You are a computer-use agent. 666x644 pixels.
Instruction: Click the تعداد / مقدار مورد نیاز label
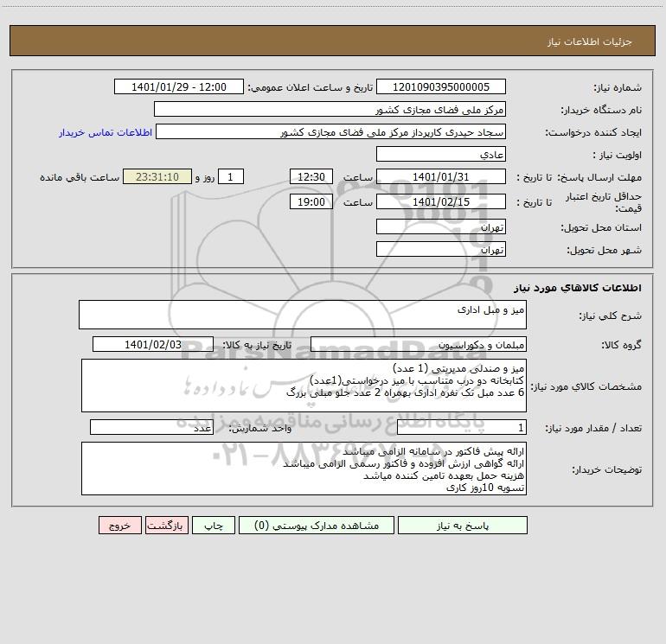pyautogui.click(x=593, y=429)
